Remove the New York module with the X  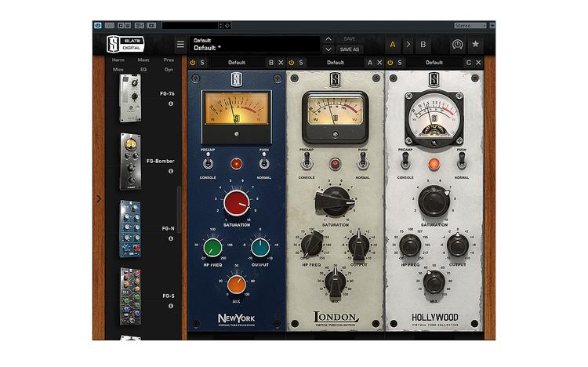[x=281, y=63]
